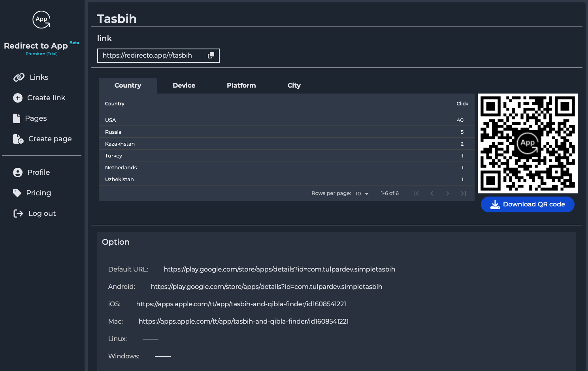The image size is (588, 371).
Task: Go to last page of country table
Action: (x=464, y=193)
